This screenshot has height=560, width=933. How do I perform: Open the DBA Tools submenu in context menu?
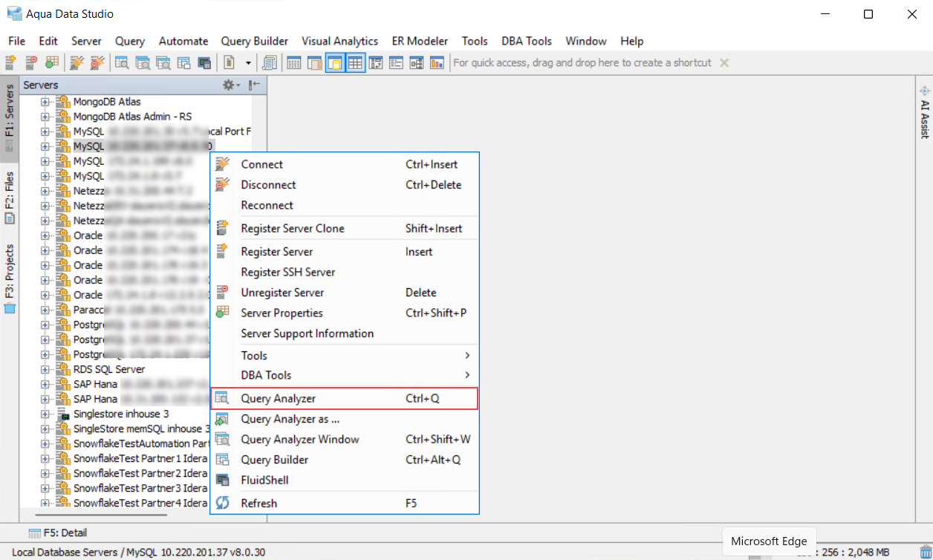(345, 375)
